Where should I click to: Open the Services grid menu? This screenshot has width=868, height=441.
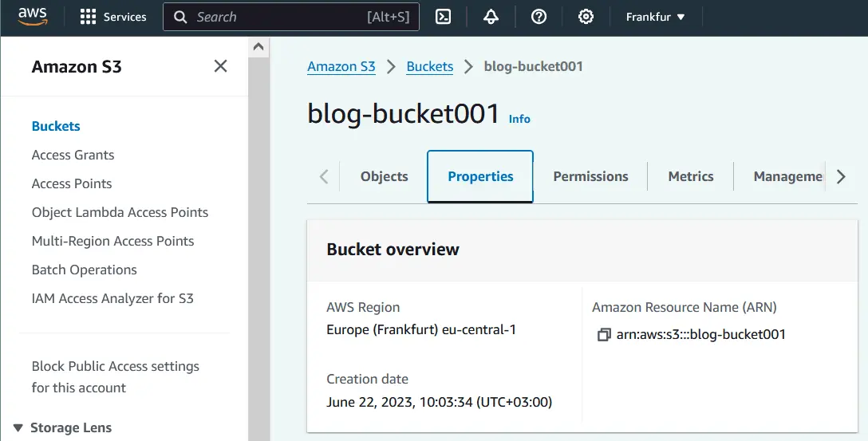pyautogui.click(x=88, y=17)
